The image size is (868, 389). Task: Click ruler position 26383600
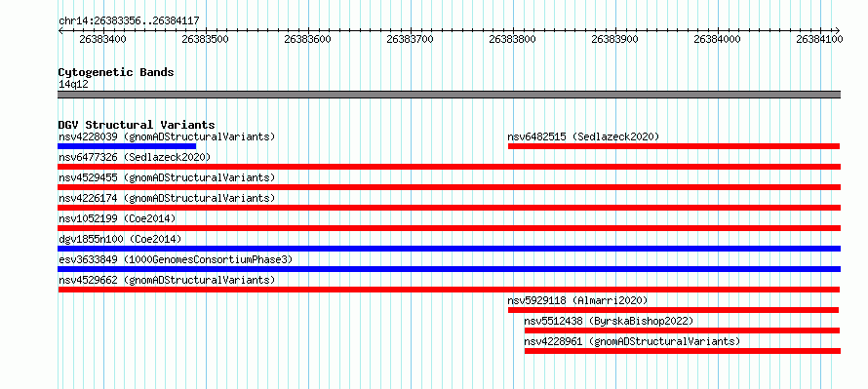point(308,39)
